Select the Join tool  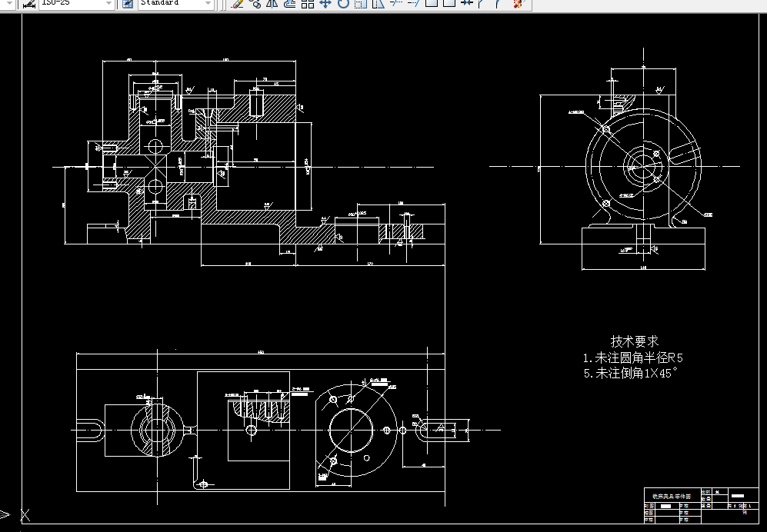tap(466, 3)
